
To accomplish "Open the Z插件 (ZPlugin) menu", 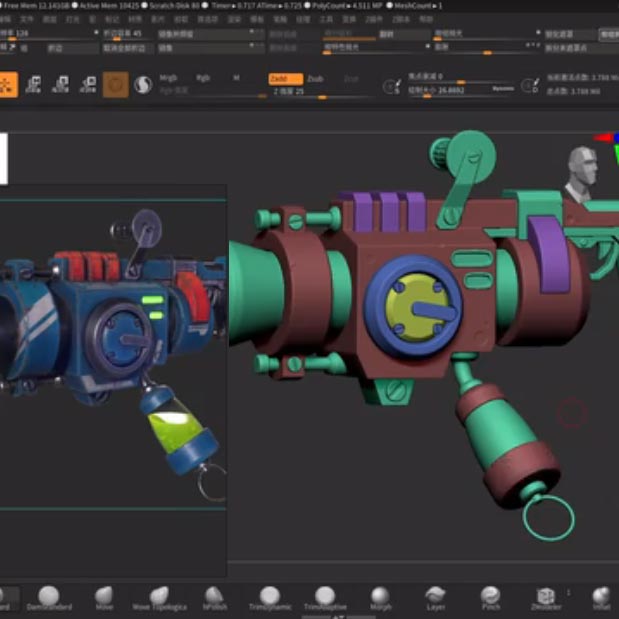I will coord(373,19).
